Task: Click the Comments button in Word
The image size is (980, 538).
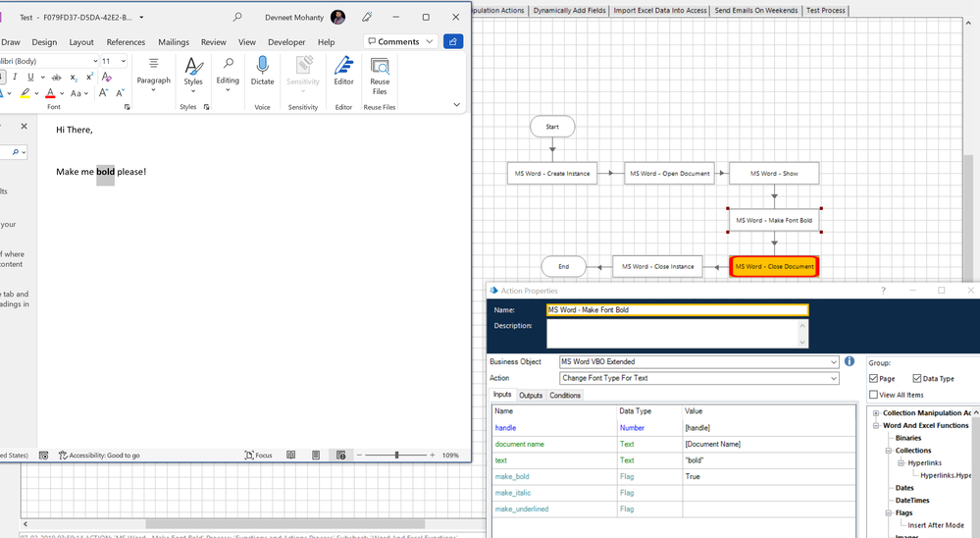Action: [x=400, y=41]
